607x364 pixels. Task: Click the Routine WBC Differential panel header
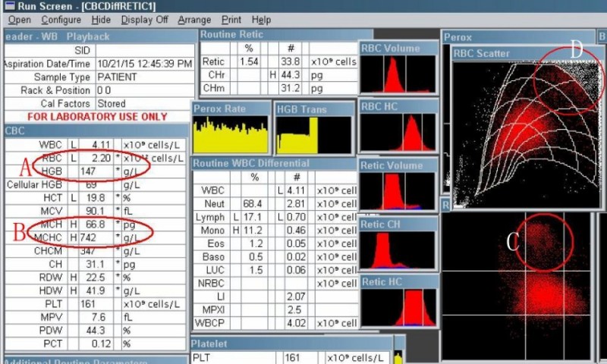pos(274,163)
